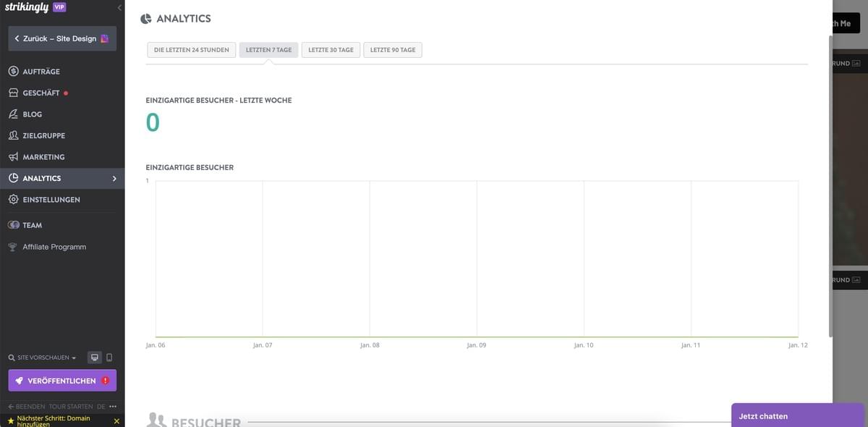Dismiss the next step banner

116,420
